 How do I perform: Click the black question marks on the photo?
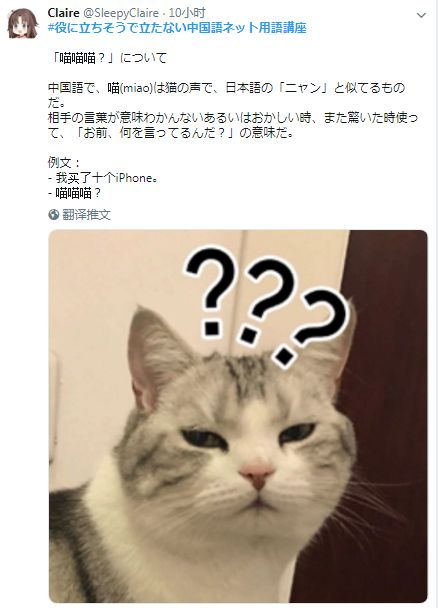[267, 304]
